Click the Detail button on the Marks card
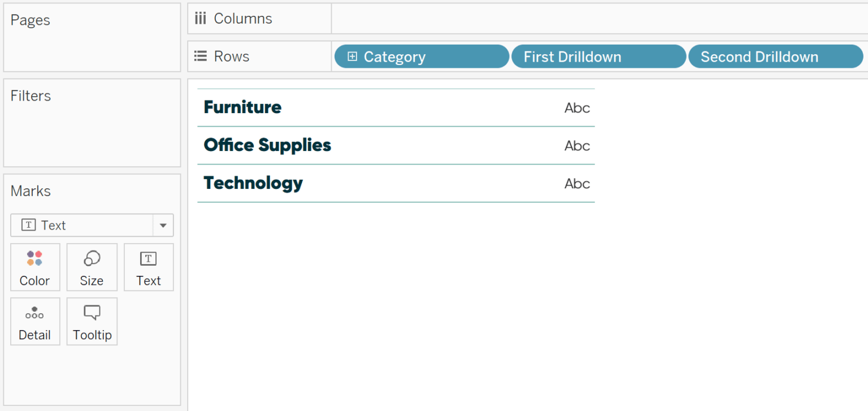The height and width of the screenshot is (411, 868). (x=35, y=321)
